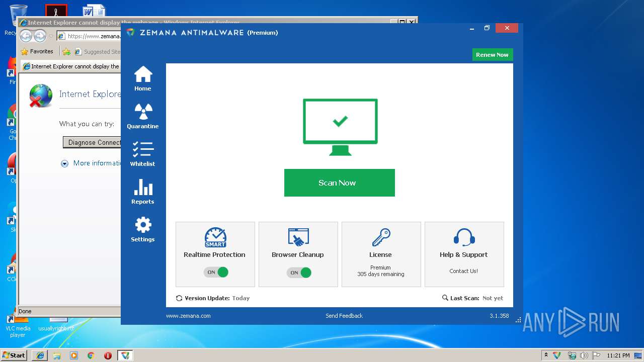Click Diagnose Connection Problems button
Screen dimensions: 644x362
click(92, 142)
